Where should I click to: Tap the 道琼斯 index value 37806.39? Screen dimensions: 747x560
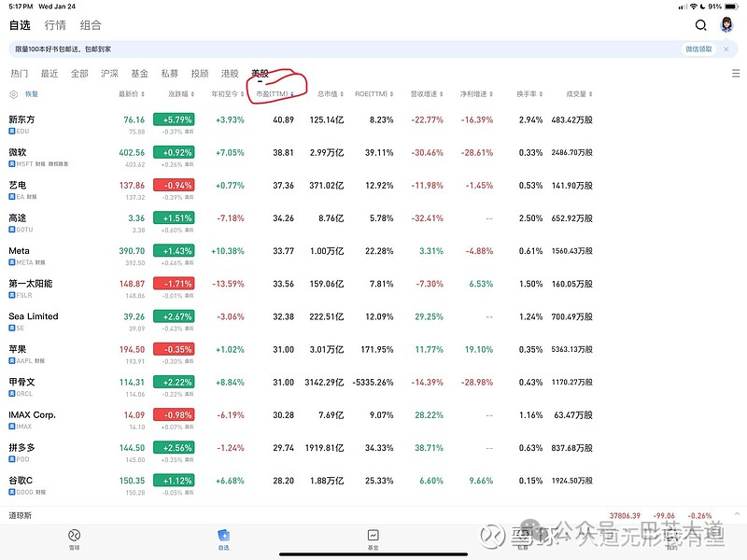pyautogui.click(x=625, y=516)
